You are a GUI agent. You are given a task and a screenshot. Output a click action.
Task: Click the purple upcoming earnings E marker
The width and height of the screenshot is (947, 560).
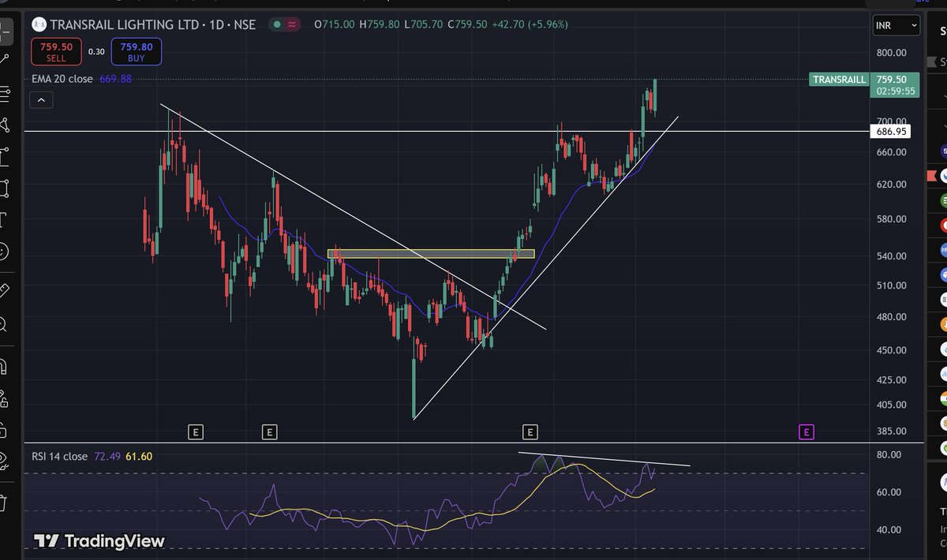(x=806, y=431)
